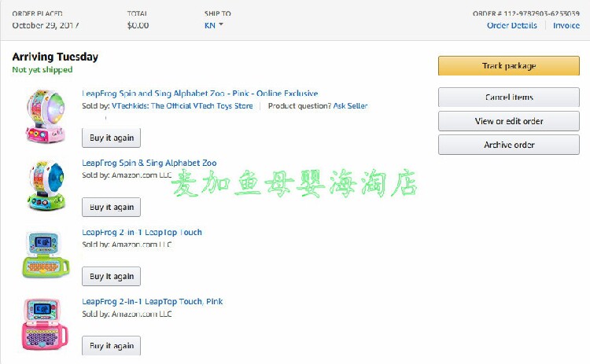Click the Cancel items button
This screenshot has height=364, width=590.
tap(509, 97)
